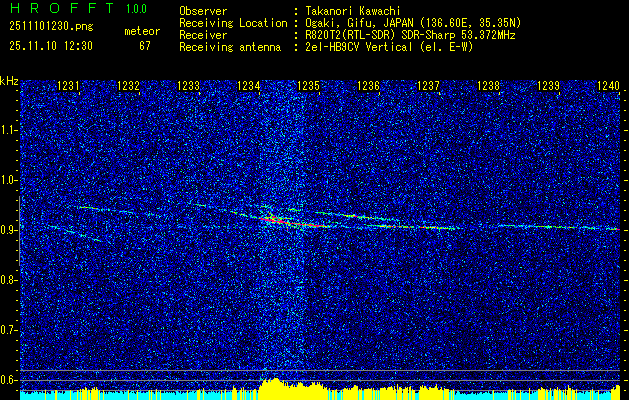Click the 1236 time marker
Image resolution: width=629 pixels, height=400 pixels.
(x=368, y=86)
